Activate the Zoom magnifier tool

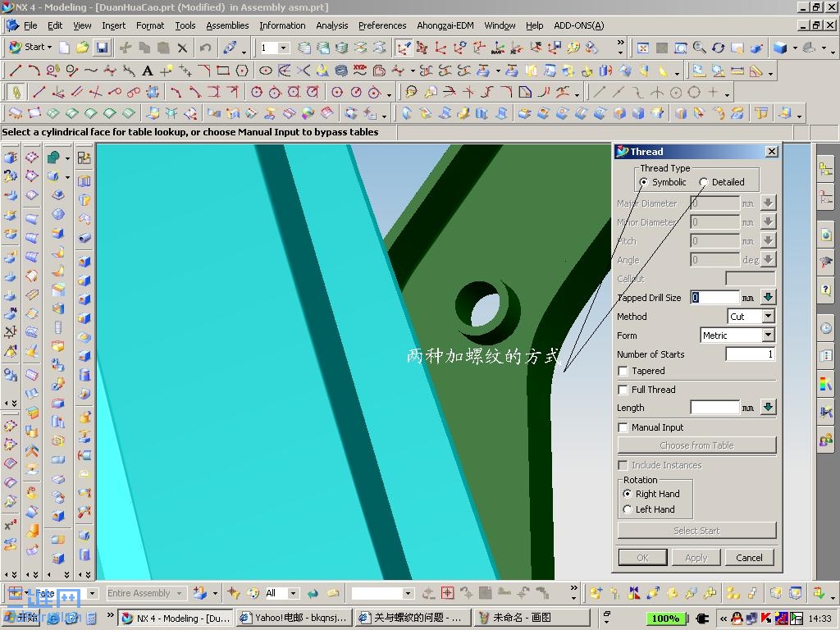pos(699,48)
